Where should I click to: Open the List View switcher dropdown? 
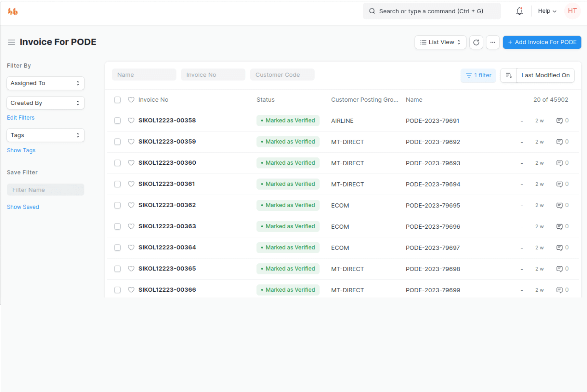click(440, 42)
